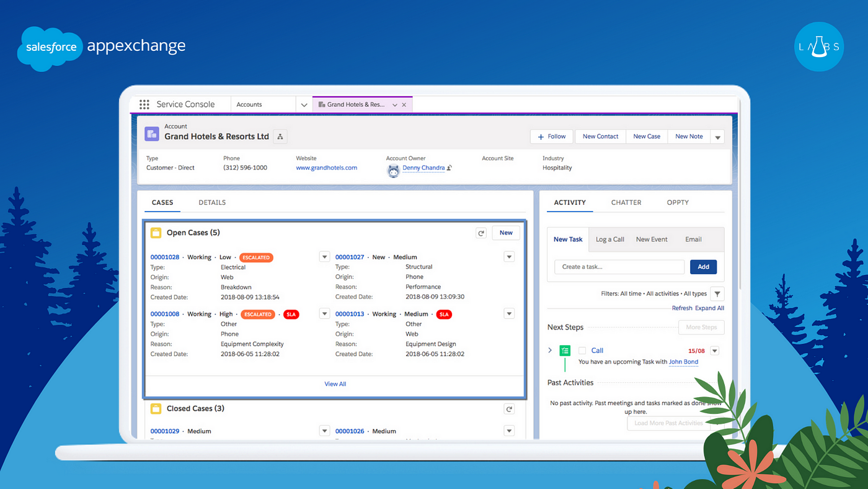Open case 00001013 link
This screenshot has height=489, width=868.
click(350, 314)
